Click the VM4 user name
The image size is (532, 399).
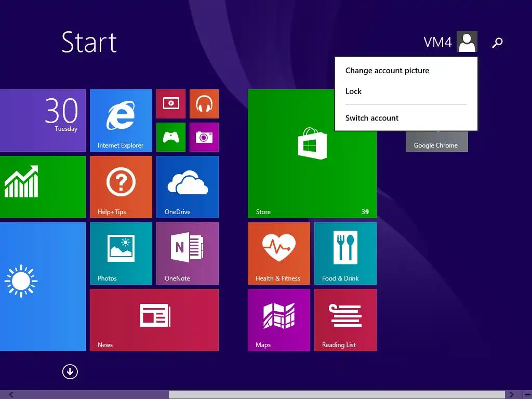click(x=437, y=42)
